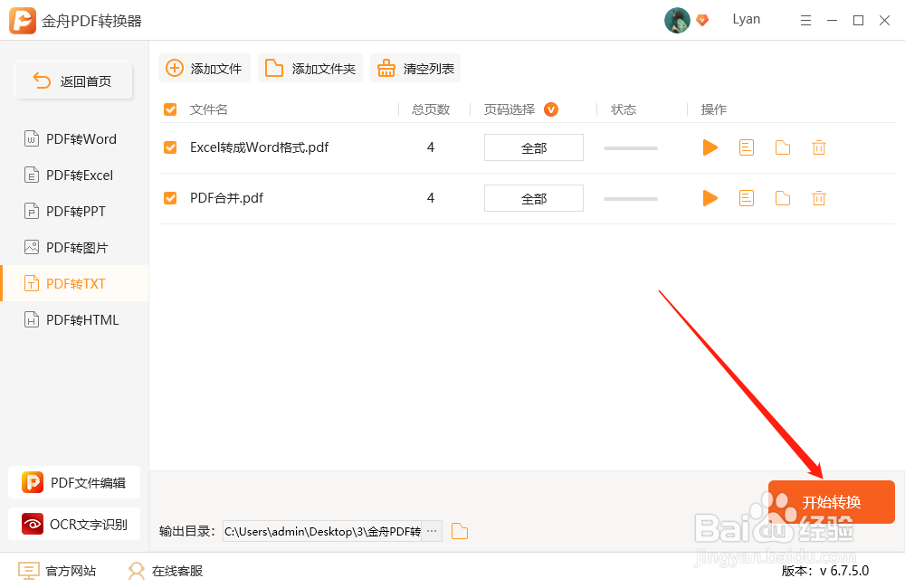The width and height of the screenshot is (905, 588).
Task: Browse output directory with ellipsis button
Action: pyautogui.click(x=432, y=531)
